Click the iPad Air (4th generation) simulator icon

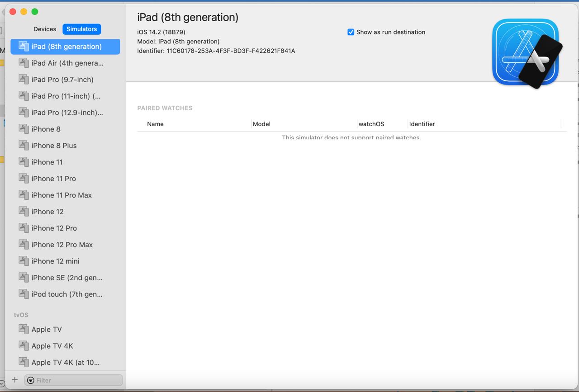(24, 62)
